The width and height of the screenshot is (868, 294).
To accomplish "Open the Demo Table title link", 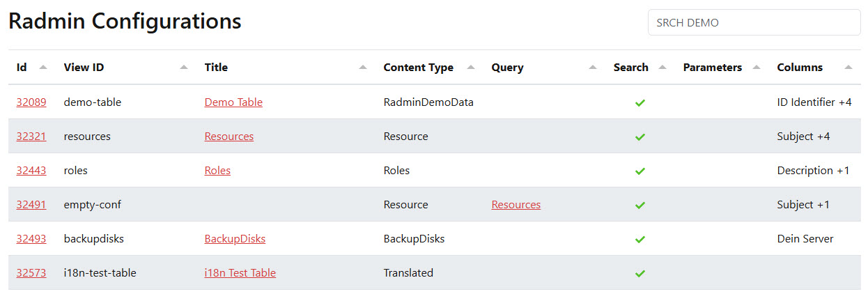I will pyautogui.click(x=233, y=102).
